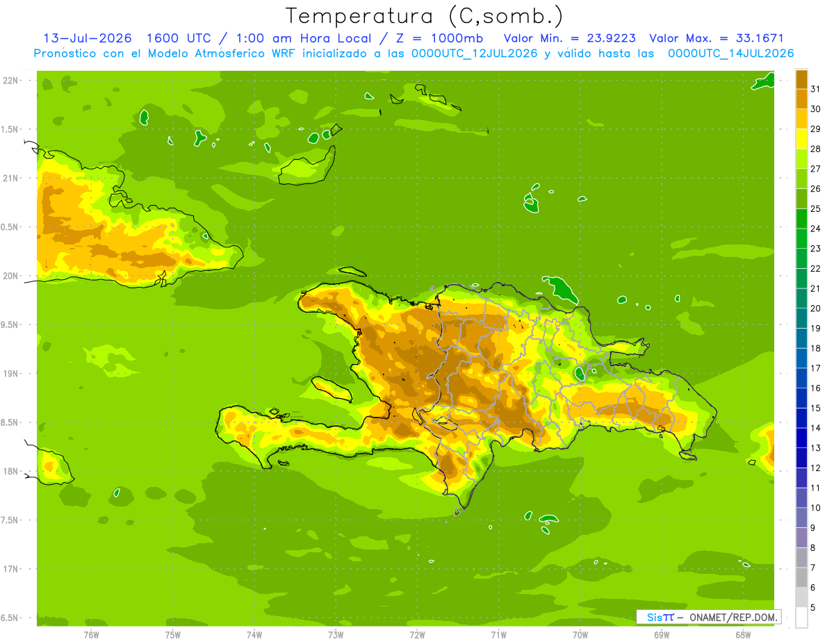Select the date text '13-Jul-2026'
834x644 pixels.
tap(87, 38)
